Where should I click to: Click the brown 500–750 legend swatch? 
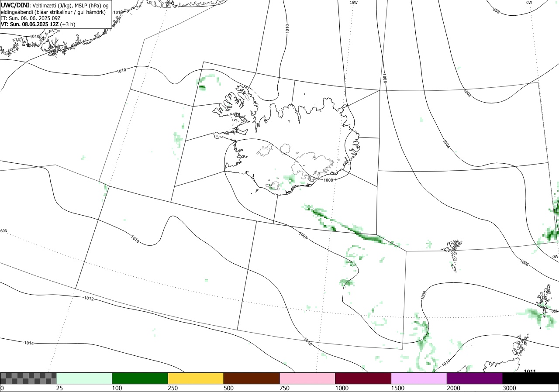pos(252,378)
